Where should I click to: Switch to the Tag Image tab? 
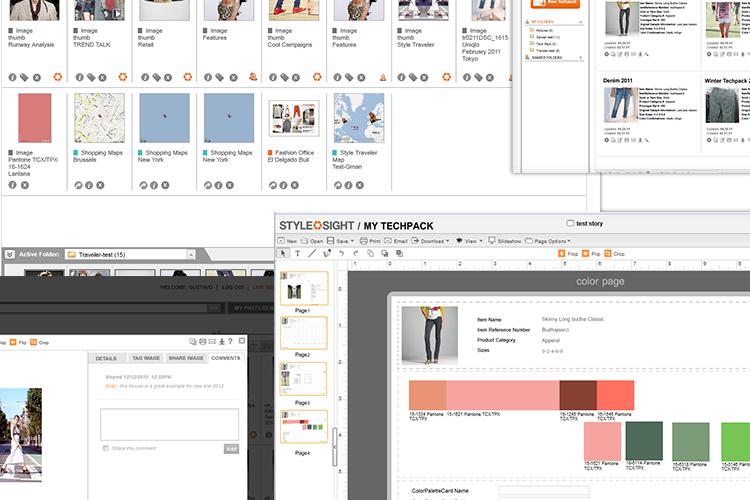click(147, 358)
